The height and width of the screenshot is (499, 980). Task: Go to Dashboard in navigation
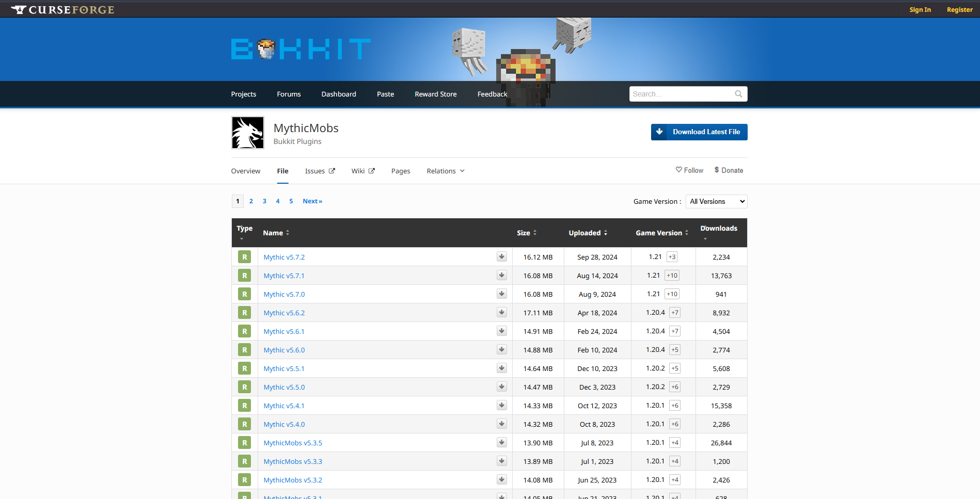pyautogui.click(x=339, y=94)
